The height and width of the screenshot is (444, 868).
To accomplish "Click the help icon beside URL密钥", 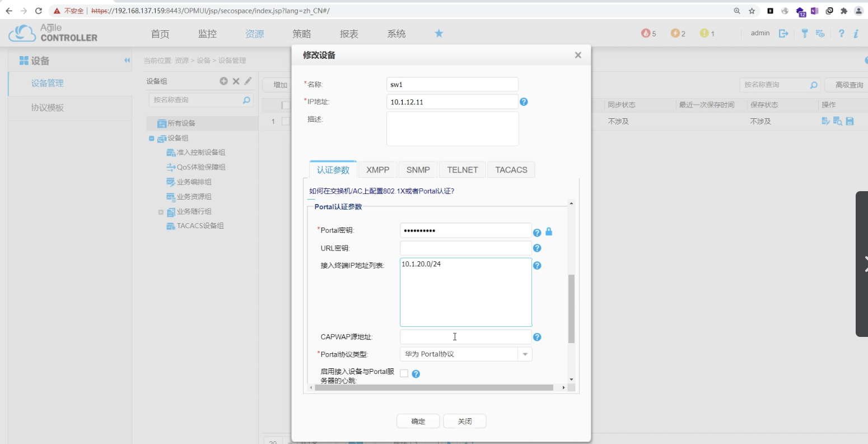I will pyautogui.click(x=537, y=248).
